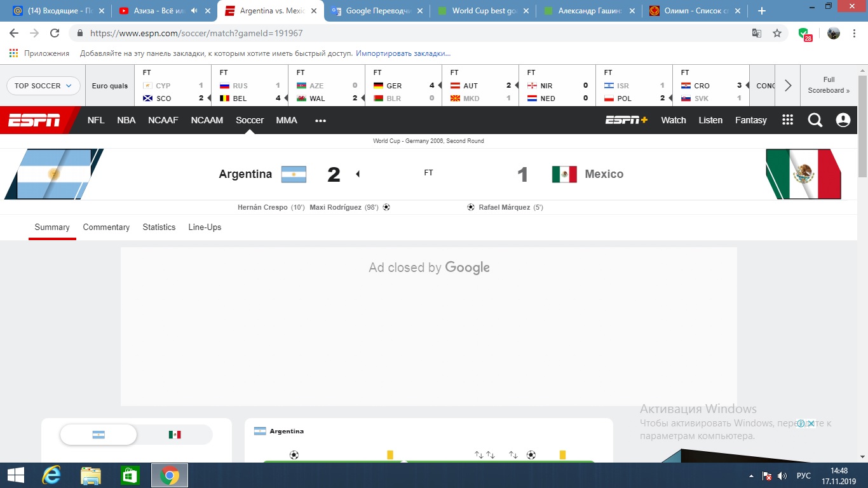
Task: Open the GER vs BLR score
Action: pos(403,86)
